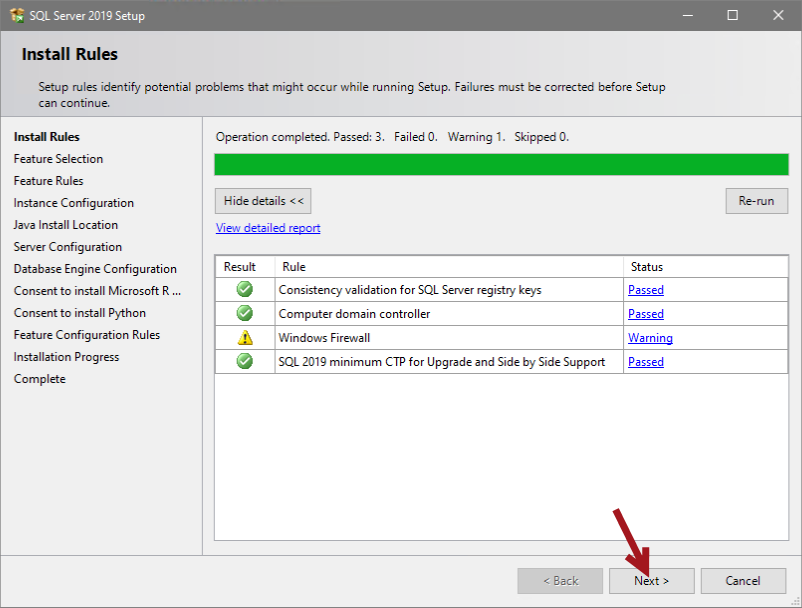The height and width of the screenshot is (608, 802).
Task: Select Instance Configuration step in sidebar
Action: pyautogui.click(x=74, y=203)
